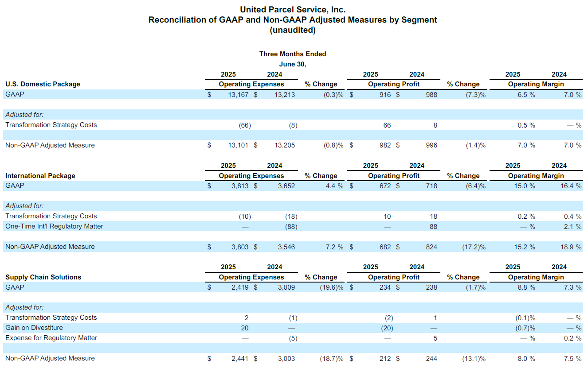Select the (17.2)% change value
Image resolution: width=588 pixels, height=368 pixels.
[x=474, y=247]
